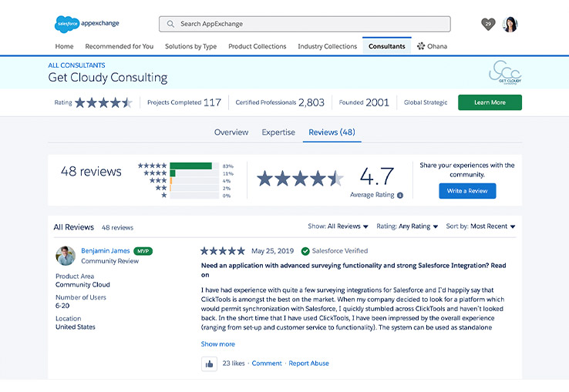Viewport: 569px width, 392px height.
Task: Click the Write a Review button
Action: click(x=467, y=191)
